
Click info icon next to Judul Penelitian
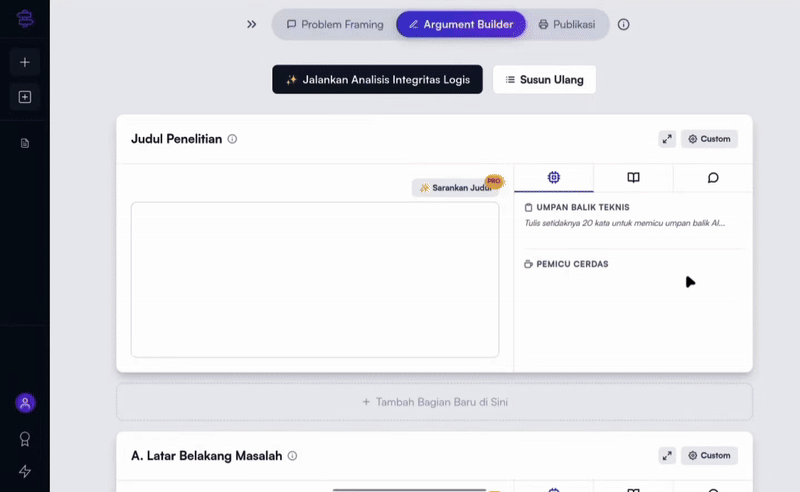tap(232, 139)
